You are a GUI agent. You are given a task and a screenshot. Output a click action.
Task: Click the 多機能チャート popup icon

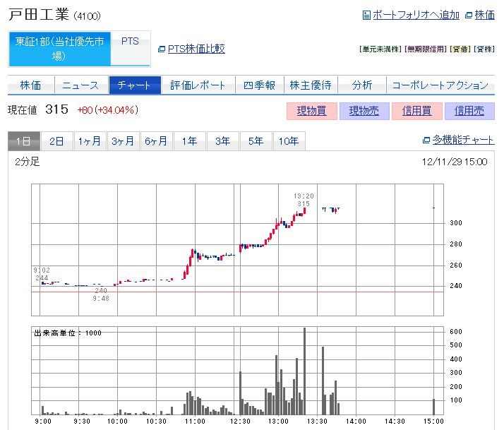426,141
